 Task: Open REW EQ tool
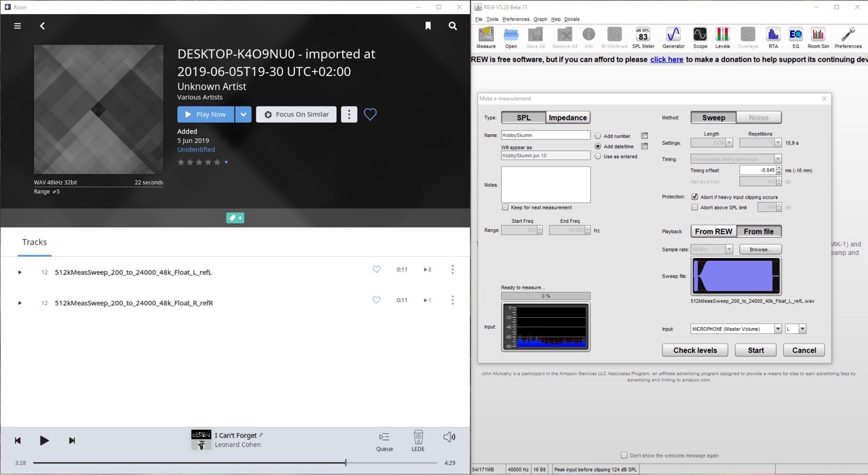(x=795, y=37)
